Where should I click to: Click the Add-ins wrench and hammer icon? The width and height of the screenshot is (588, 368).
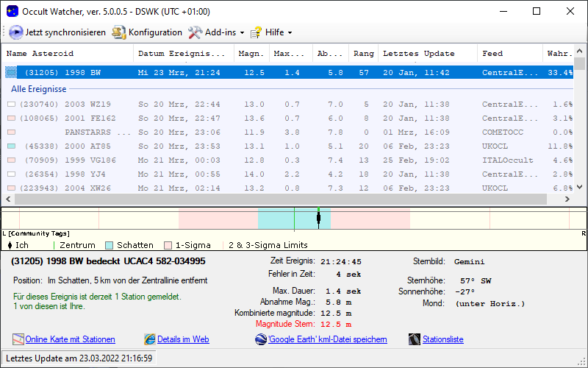(x=195, y=32)
